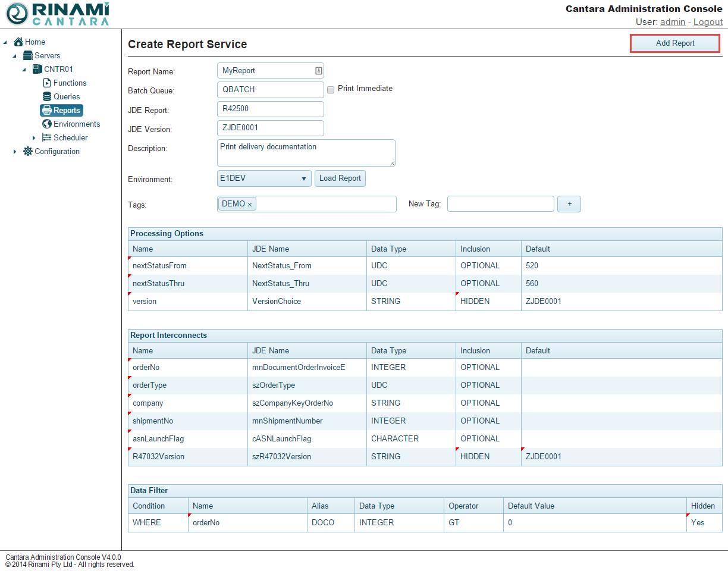Click the CNTR01 server icon
This screenshot has height=580, width=728.
pyautogui.click(x=37, y=69)
